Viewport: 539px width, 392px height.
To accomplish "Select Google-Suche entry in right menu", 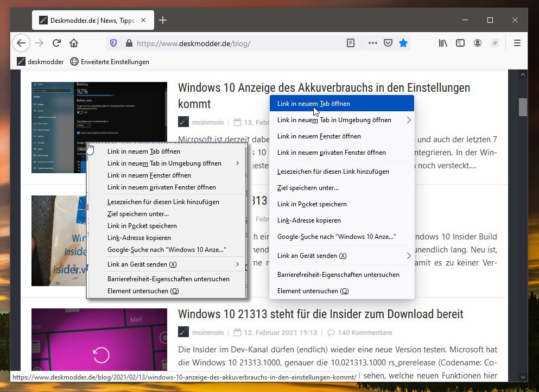I will pyautogui.click(x=342, y=237).
